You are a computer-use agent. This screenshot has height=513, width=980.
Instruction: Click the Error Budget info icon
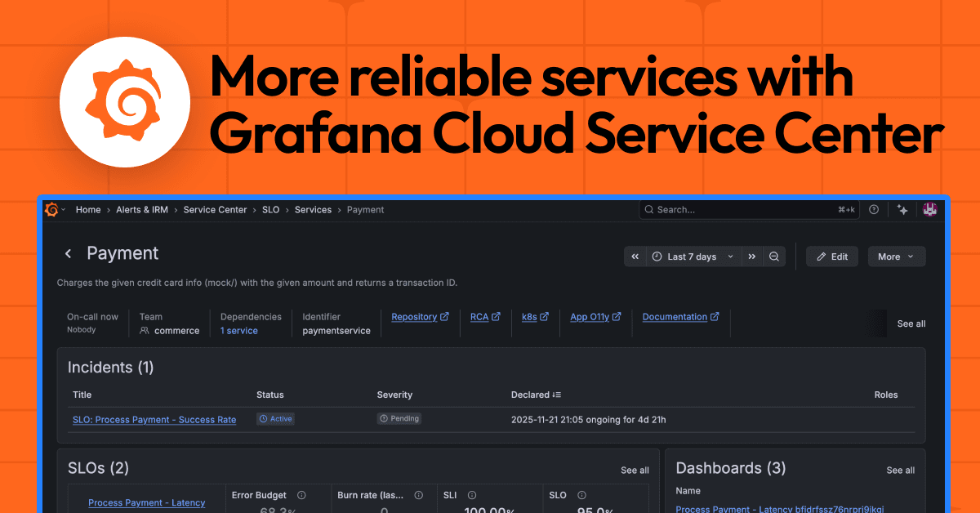click(301, 495)
